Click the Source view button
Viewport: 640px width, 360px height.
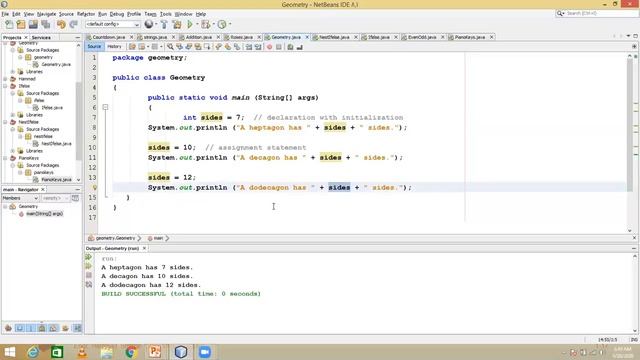click(x=94, y=47)
